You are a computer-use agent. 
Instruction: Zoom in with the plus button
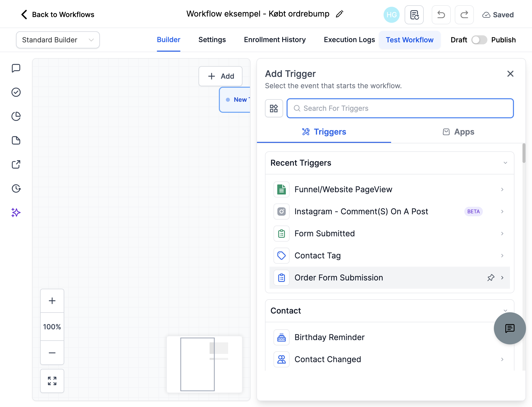coord(52,301)
